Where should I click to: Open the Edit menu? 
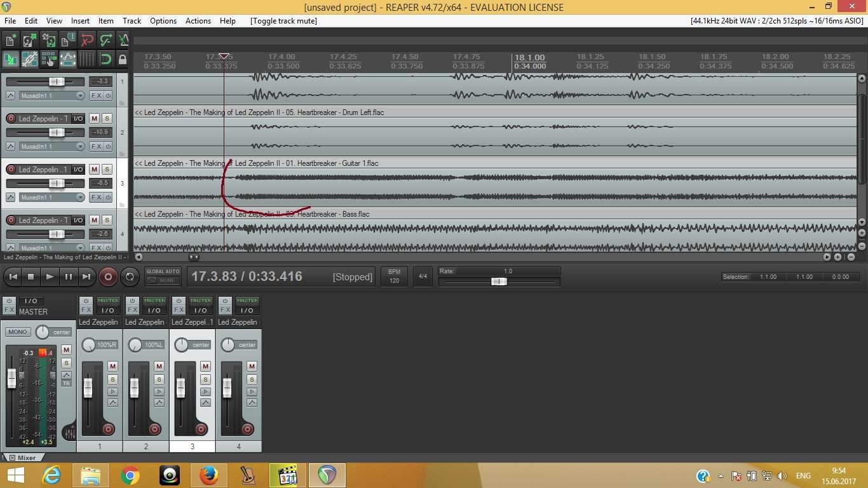coord(31,21)
